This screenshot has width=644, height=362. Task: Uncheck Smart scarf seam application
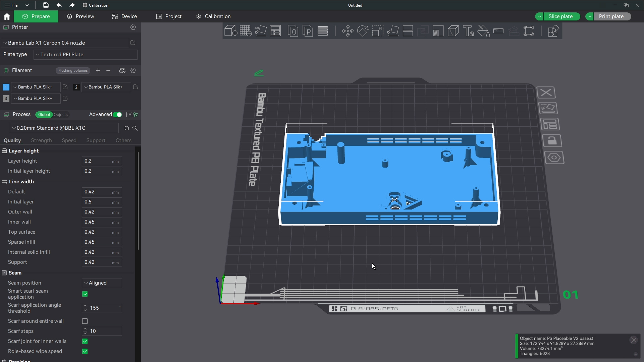[x=85, y=294]
